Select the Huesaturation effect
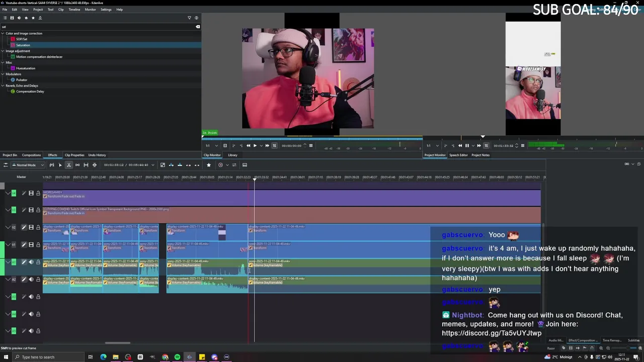Viewport: 644px width, 362px height. coord(25,68)
